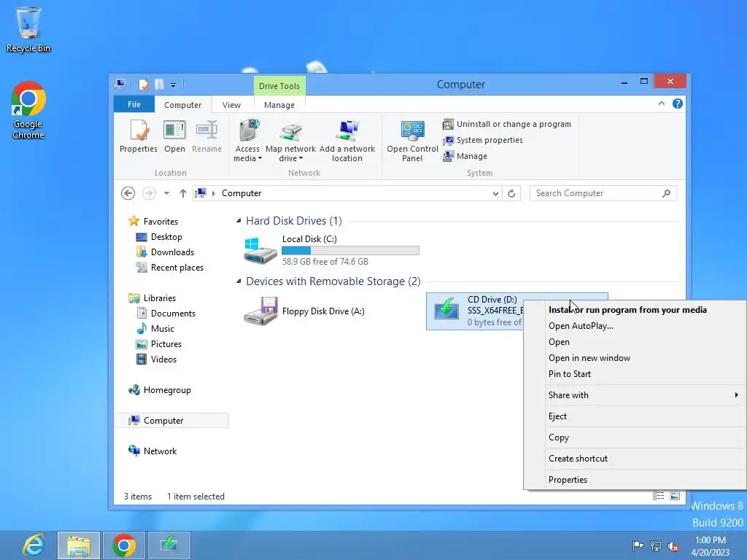Viewport: 747px width, 560px height.
Task: Go back using the back arrow
Action: [x=128, y=192]
